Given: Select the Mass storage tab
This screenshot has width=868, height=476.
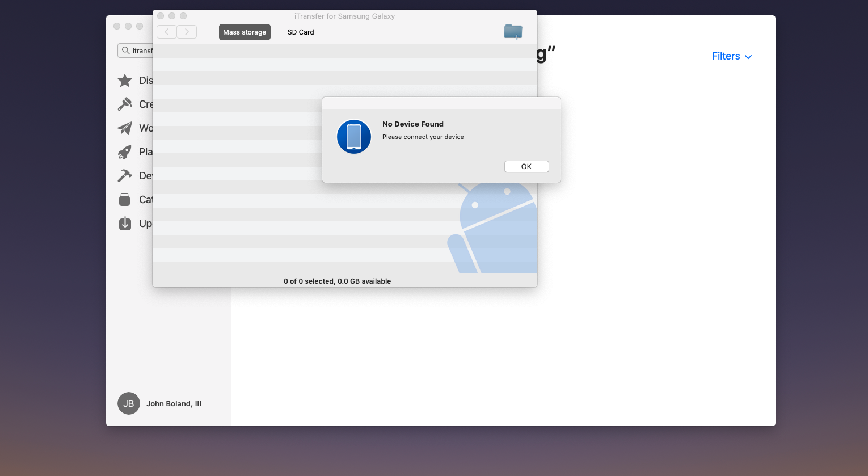Looking at the screenshot, I should tap(245, 32).
